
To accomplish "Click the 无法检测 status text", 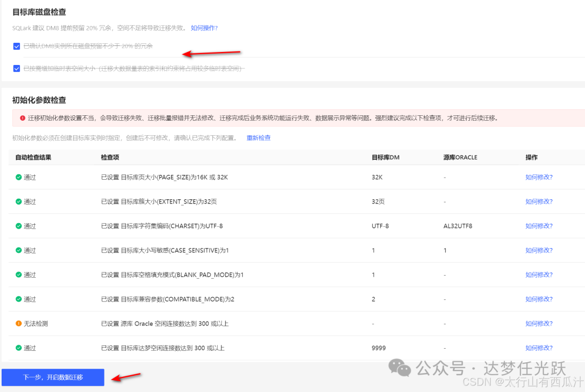I will click(x=36, y=324).
